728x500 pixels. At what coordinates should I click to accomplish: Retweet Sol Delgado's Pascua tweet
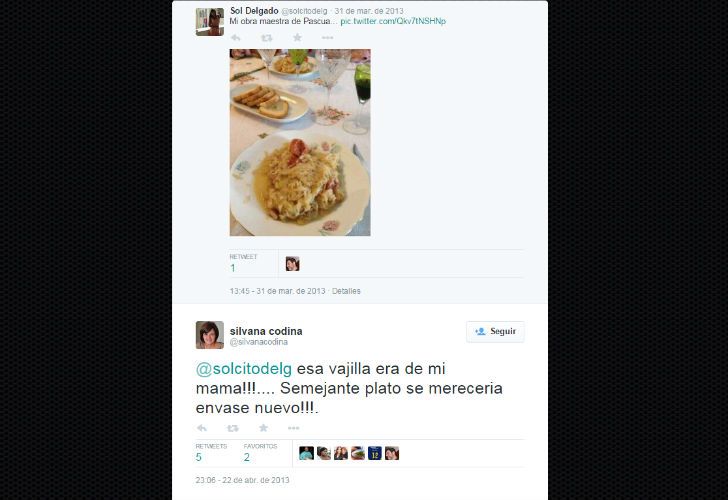coord(266,38)
